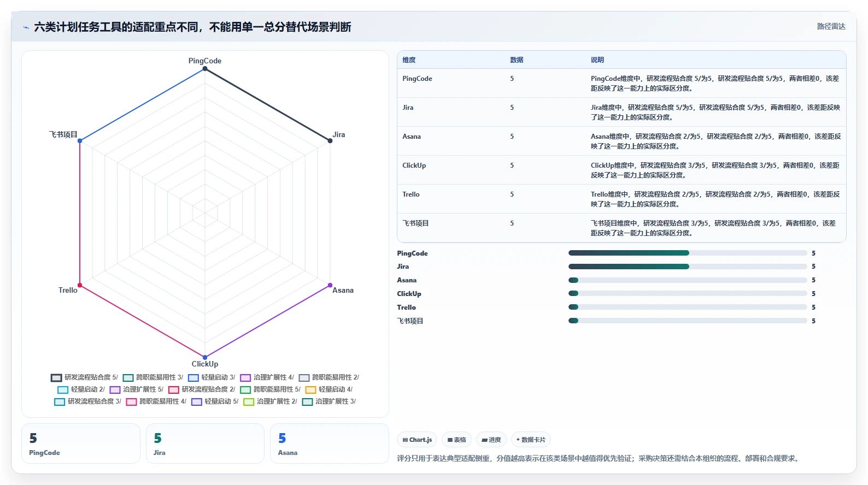868x485 pixels.
Task: Toggle legend item 跨职能易用性 3/
Action: coord(153,377)
